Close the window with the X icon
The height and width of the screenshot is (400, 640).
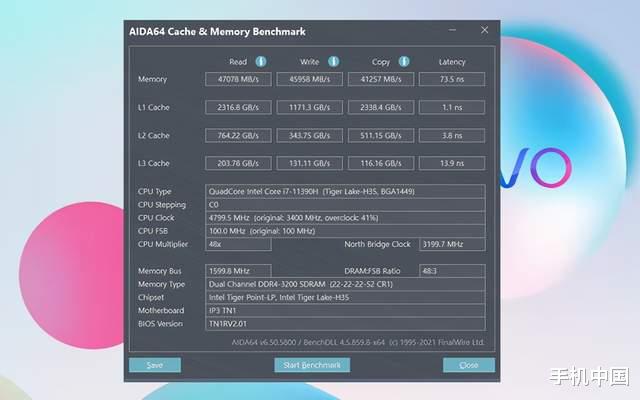(x=484, y=30)
